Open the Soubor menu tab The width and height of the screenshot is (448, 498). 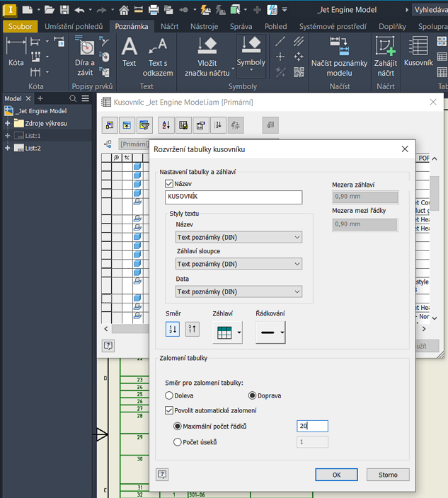coord(20,26)
